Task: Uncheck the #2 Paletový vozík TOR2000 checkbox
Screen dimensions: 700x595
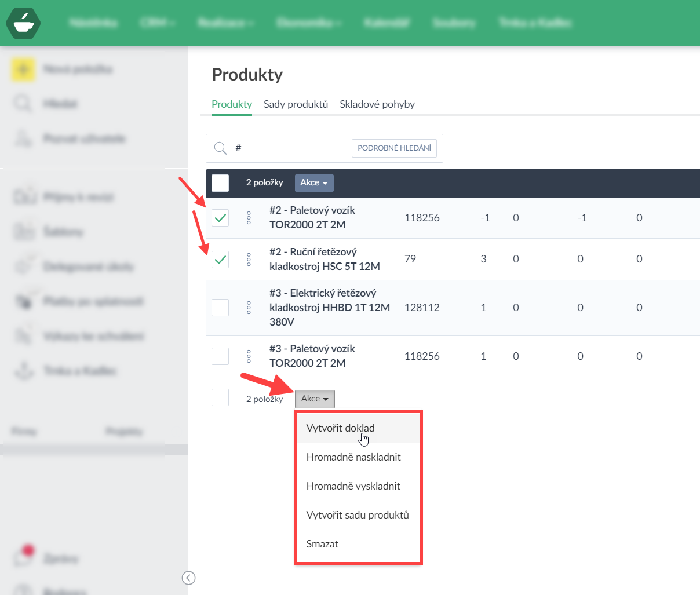Action: pos(220,218)
